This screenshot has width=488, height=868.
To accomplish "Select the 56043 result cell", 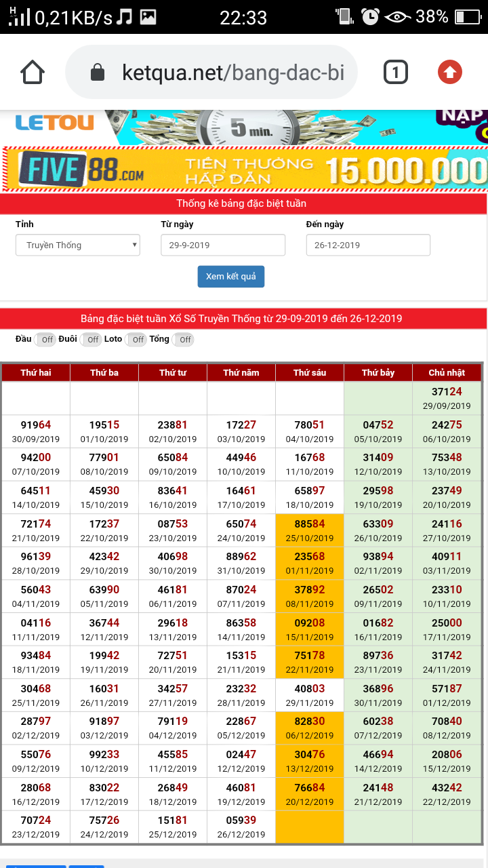I will (36, 596).
